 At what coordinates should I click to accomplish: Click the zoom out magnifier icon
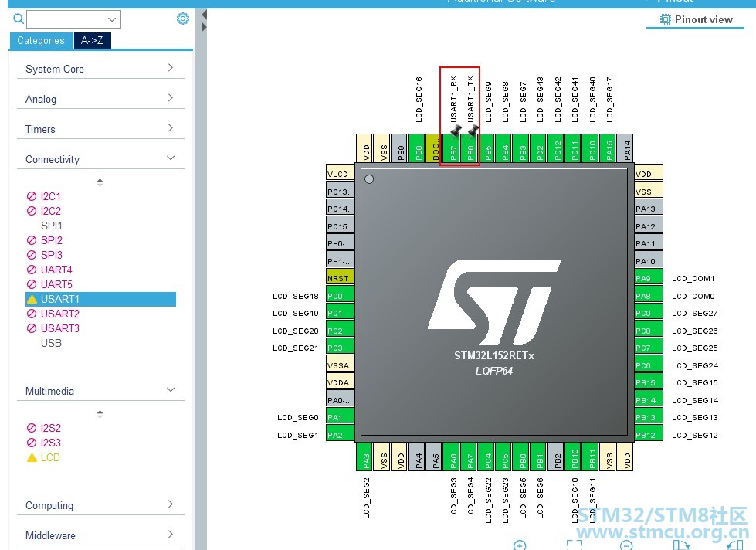[626, 545]
